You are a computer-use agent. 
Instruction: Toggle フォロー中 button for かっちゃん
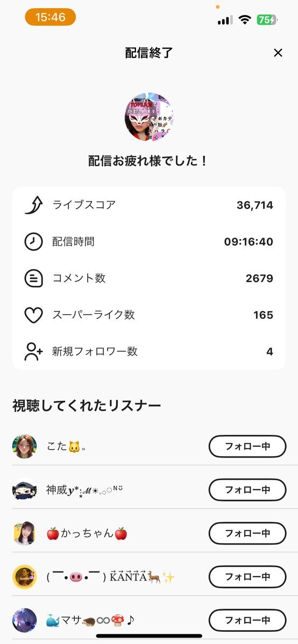point(247,533)
